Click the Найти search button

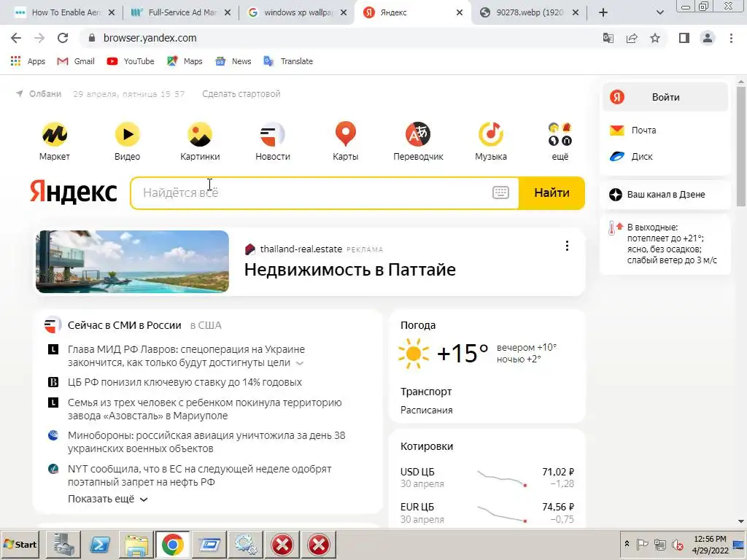tap(551, 192)
